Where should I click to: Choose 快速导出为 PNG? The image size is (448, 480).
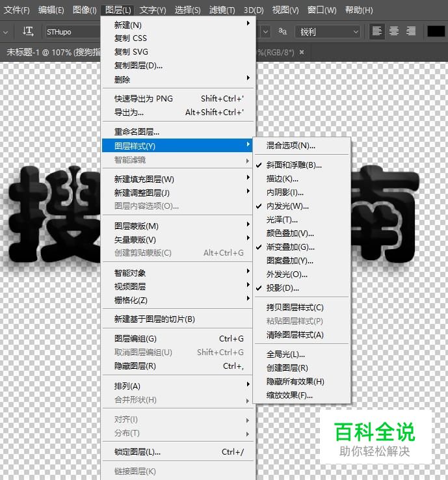(x=178, y=99)
